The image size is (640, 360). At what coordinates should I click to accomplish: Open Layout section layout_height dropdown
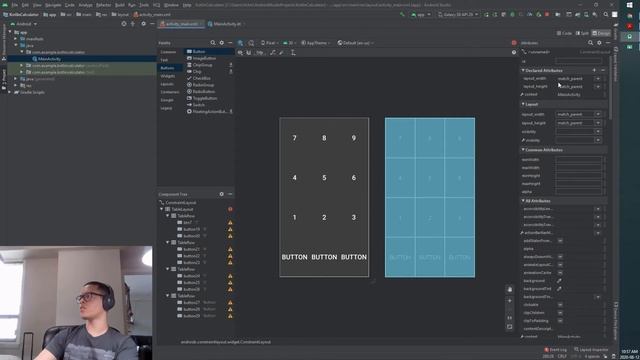click(598, 123)
